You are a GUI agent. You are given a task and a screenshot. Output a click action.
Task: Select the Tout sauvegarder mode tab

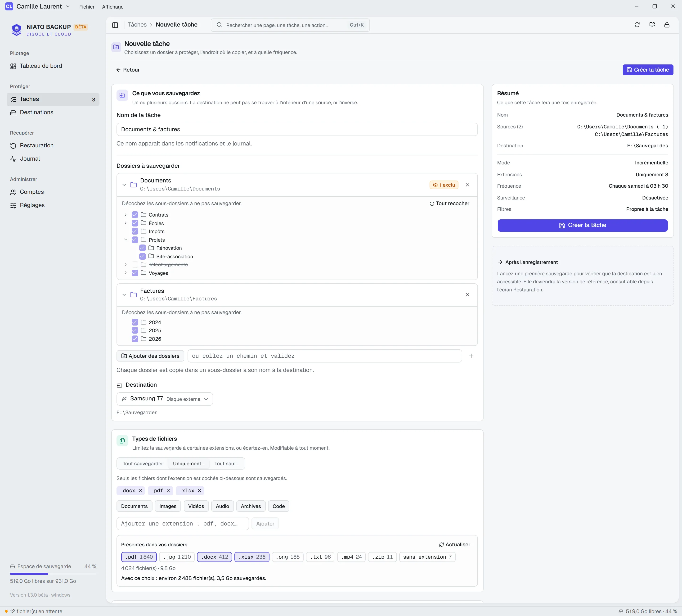[143, 464]
